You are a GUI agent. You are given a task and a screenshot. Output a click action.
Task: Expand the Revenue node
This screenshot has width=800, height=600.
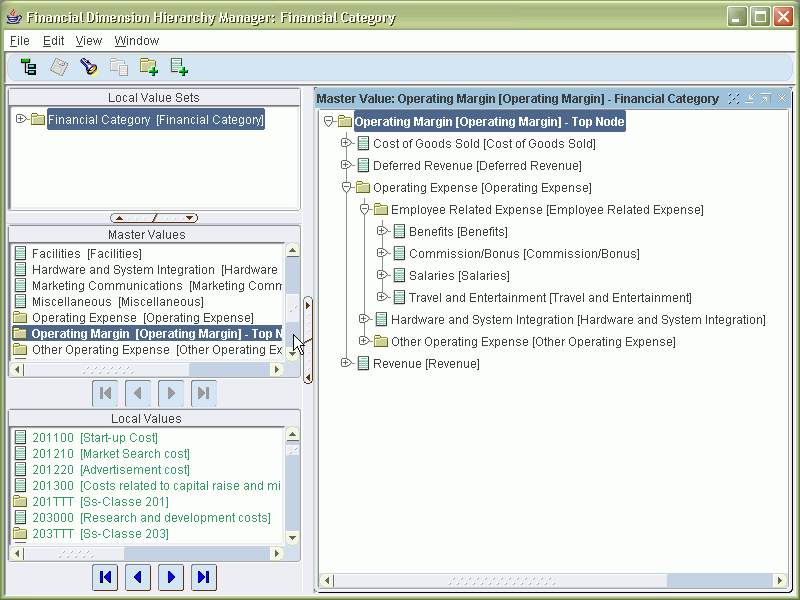(346, 363)
